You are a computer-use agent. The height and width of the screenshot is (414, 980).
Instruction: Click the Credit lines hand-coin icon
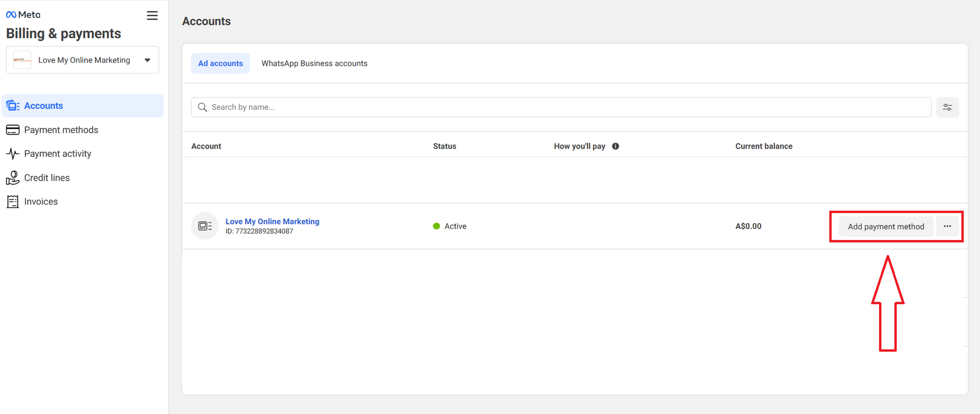click(13, 178)
